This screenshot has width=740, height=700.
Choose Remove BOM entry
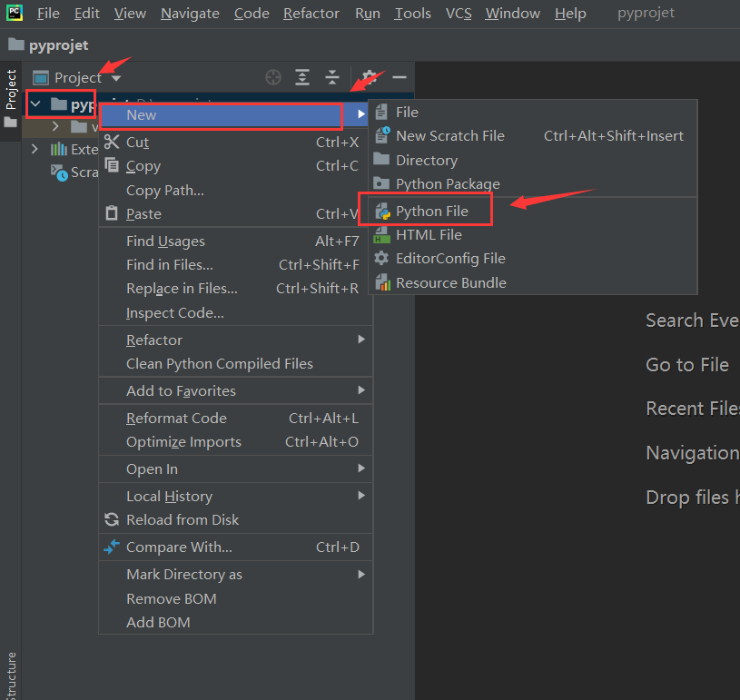(x=235, y=598)
